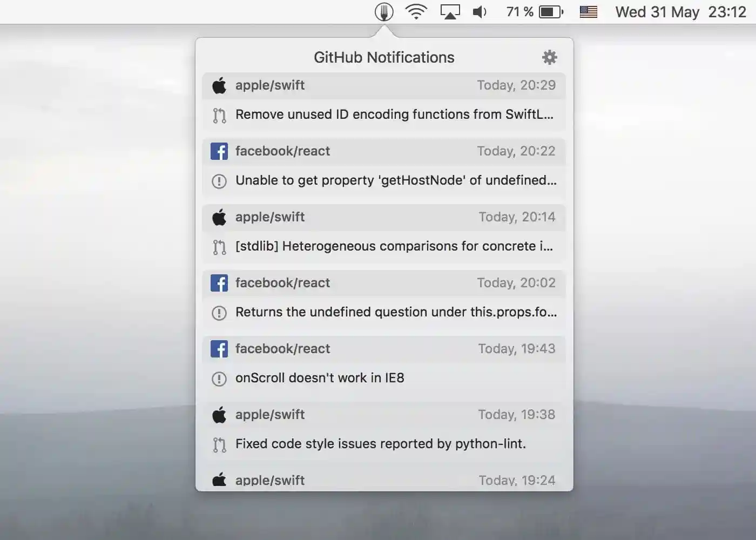Viewport: 756px width, 540px height.
Task: Click the Apple icon beside the top apple/swift entry
Action: [x=219, y=85]
